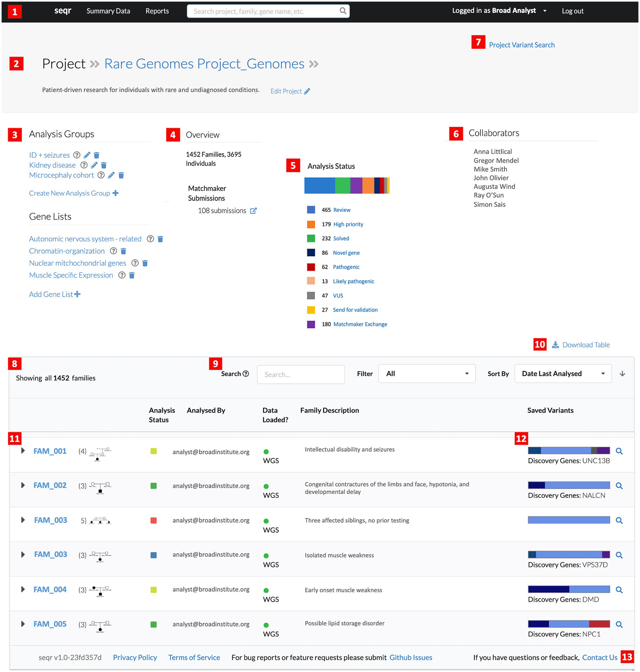Image resolution: width=640 pixels, height=672 pixels.
Task: Delete Chromatin-organization gene list
Action: [123, 251]
